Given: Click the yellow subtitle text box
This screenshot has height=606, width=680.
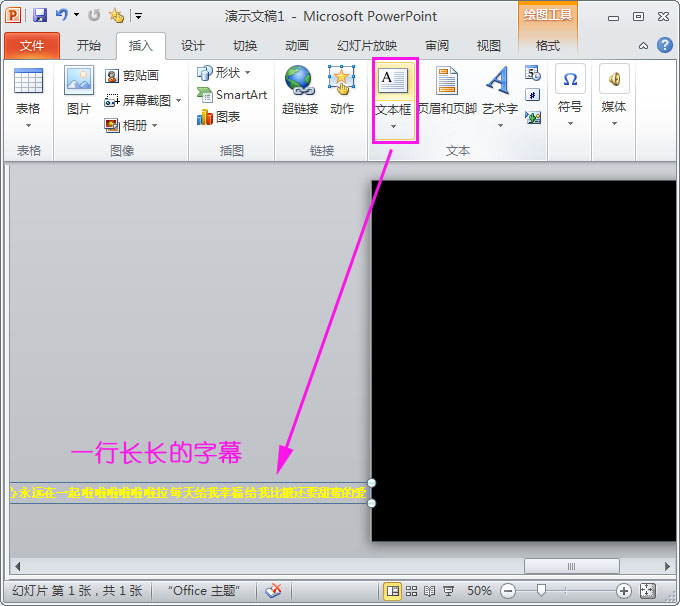Looking at the screenshot, I should [x=189, y=493].
